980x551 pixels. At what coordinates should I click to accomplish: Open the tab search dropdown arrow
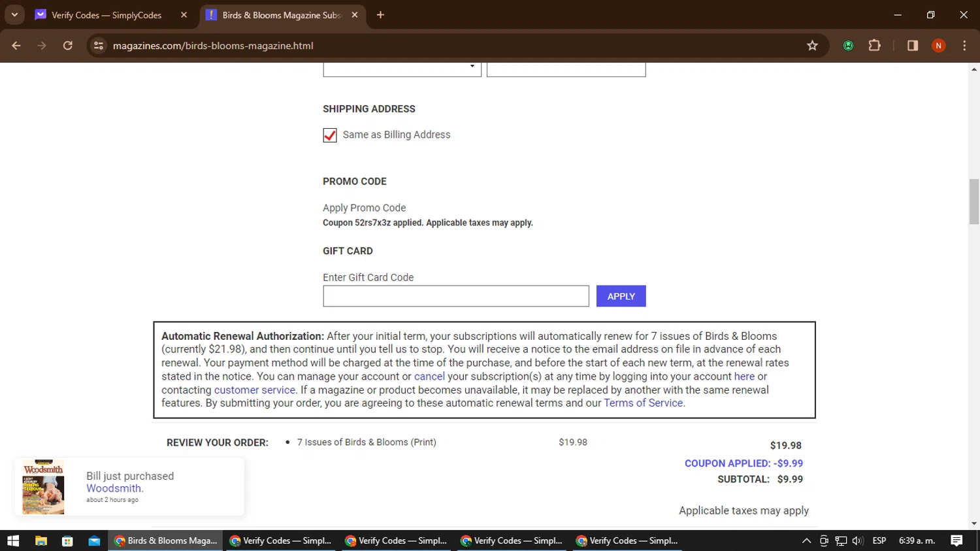(x=14, y=14)
